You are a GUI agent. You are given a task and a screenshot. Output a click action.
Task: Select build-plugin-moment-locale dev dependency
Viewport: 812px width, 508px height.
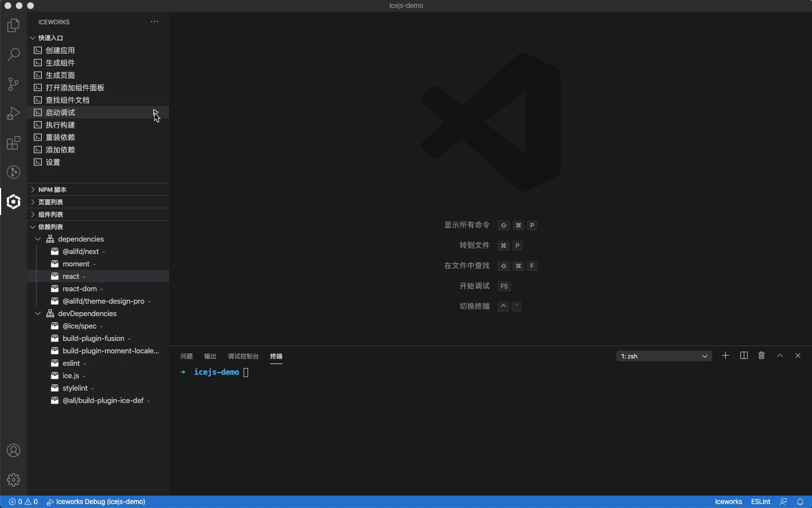[98, 351]
